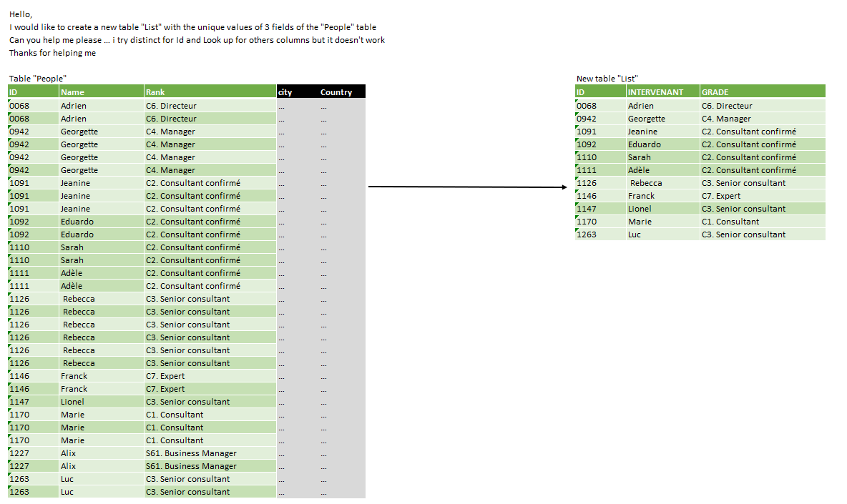Select the ID header in People table

click(34, 92)
